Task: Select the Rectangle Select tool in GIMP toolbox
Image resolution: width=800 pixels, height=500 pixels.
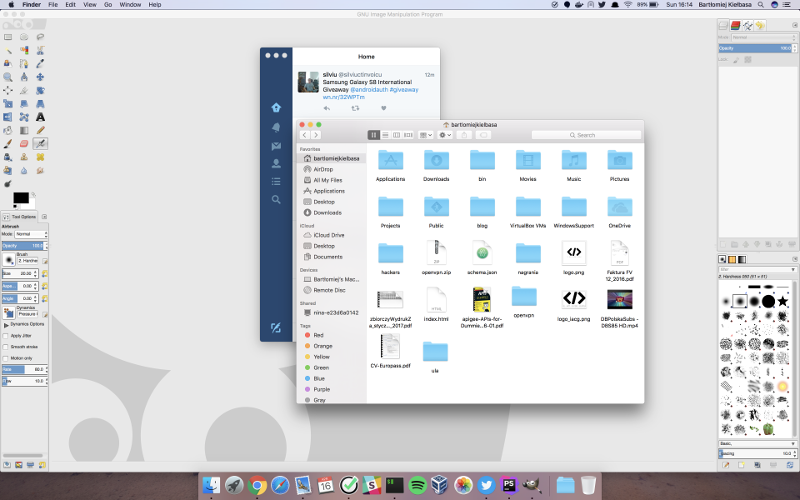Action: point(8,37)
